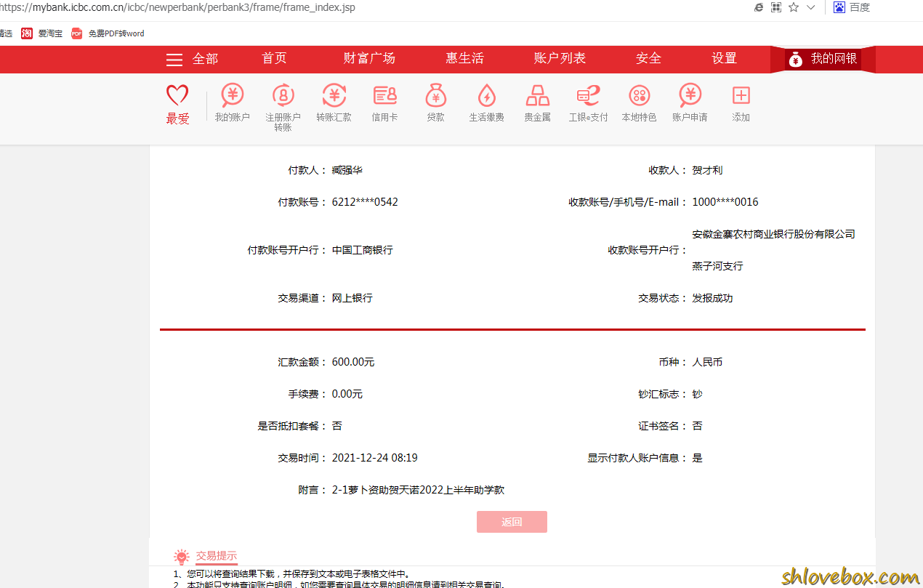This screenshot has height=588, width=923.
Task: Open 我的网银 tab
Action: 823,59
